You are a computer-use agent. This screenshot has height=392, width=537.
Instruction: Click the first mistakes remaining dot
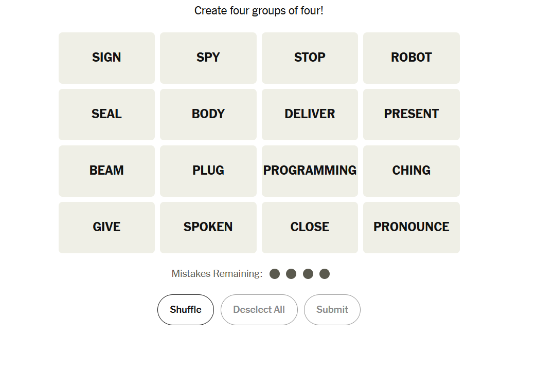[x=275, y=274]
